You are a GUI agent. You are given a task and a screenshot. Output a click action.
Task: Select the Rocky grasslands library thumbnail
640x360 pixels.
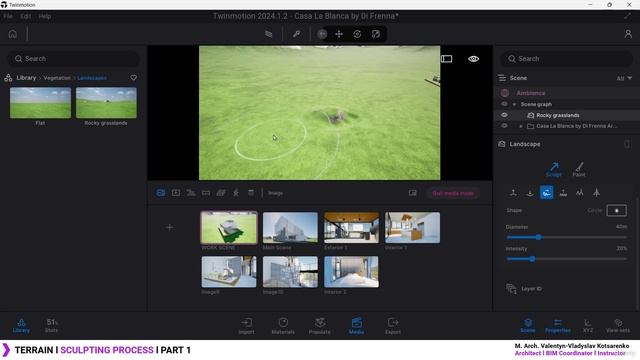[x=106, y=103]
